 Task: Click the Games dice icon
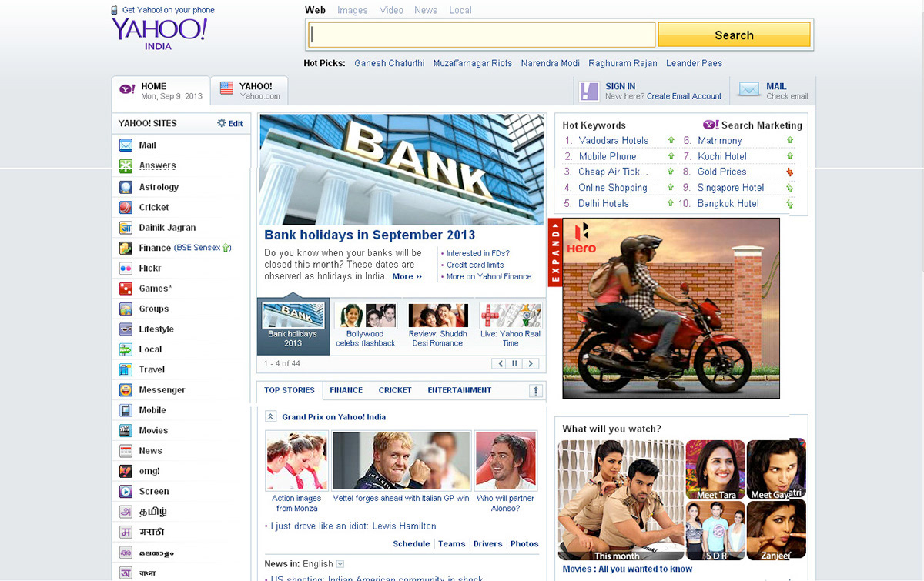pos(126,289)
